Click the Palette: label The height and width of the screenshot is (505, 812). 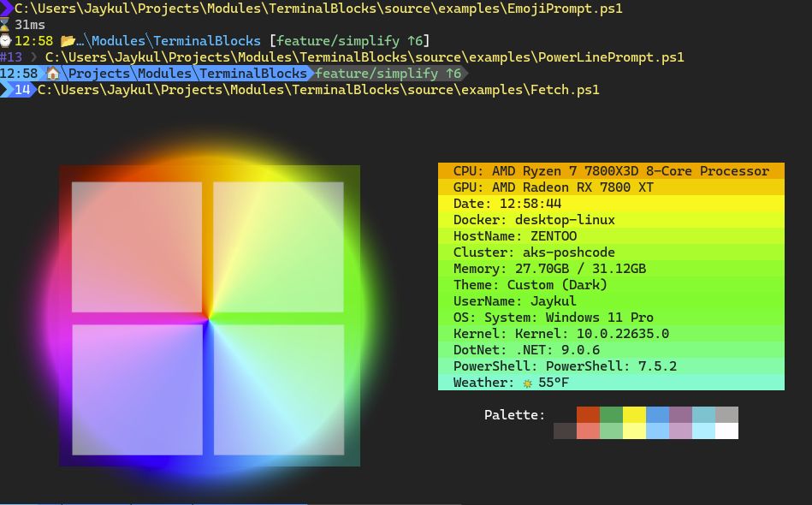point(514,415)
